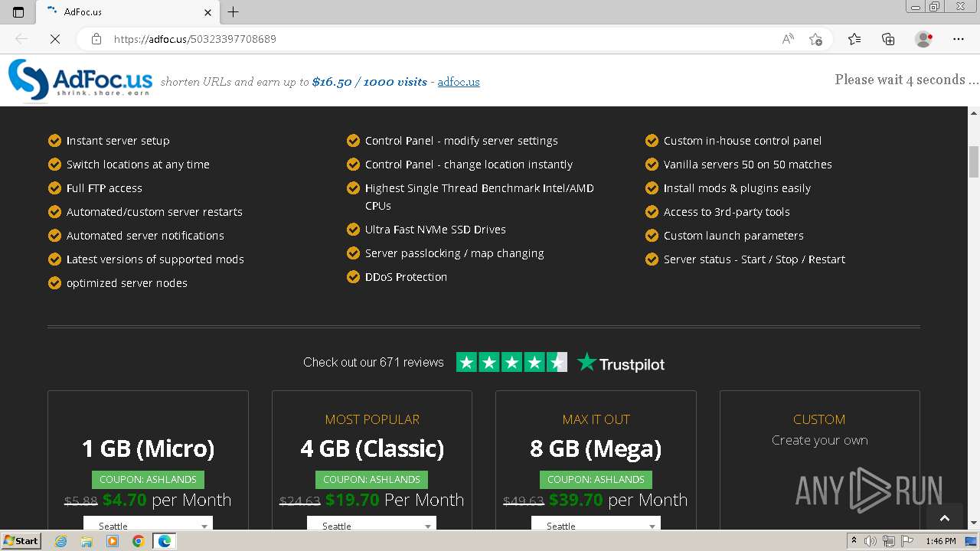Click Instant server setup feature text
This screenshot has width=980, height=551.
pos(118,141)
